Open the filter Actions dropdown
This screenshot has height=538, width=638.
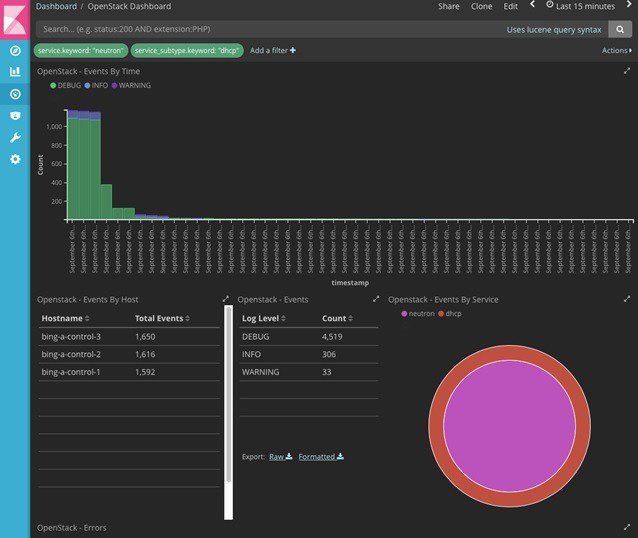tap(617, 50)
